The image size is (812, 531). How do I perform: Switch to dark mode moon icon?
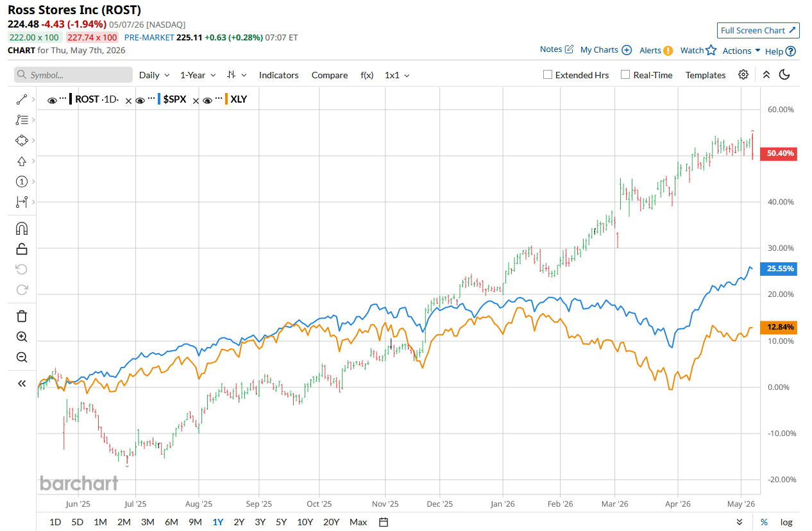coord(784,74)
